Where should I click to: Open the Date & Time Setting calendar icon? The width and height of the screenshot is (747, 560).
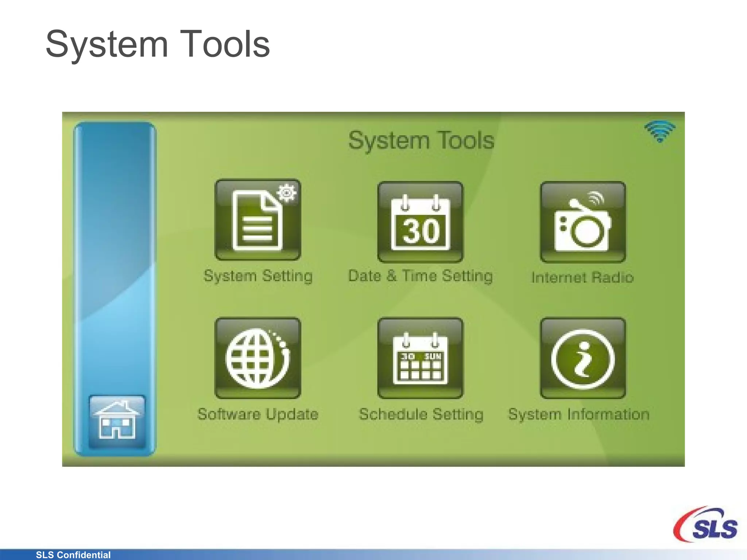point(420,222)
